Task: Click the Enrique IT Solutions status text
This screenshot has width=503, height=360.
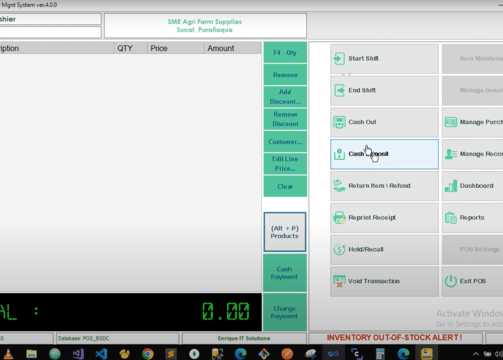Action: [x=244, y=338]
